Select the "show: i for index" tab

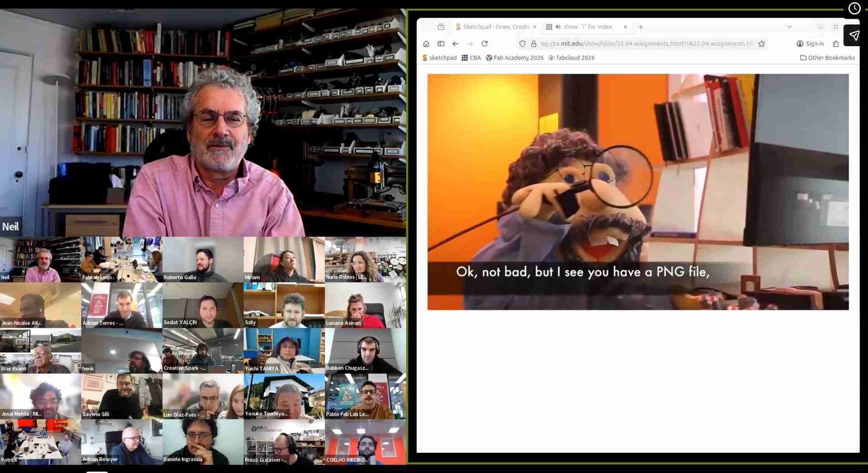(587, 27)
